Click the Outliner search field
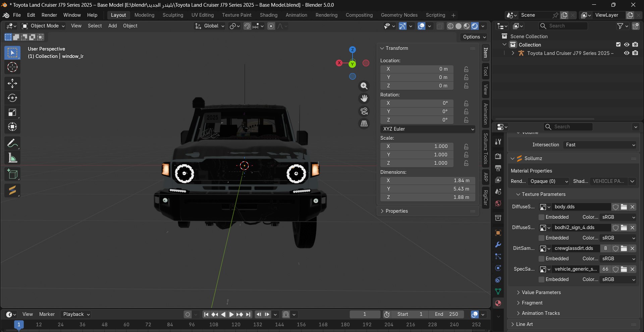 point(563,26)
